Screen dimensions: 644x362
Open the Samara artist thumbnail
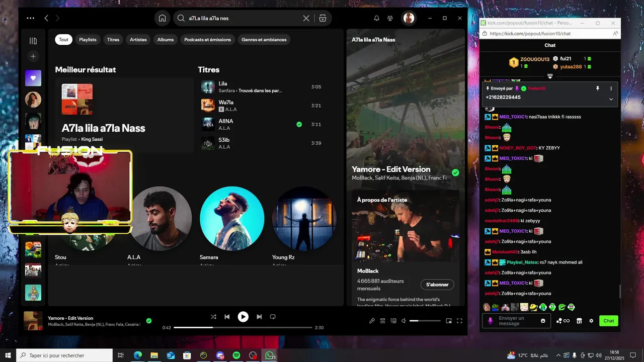coord(232,218)
